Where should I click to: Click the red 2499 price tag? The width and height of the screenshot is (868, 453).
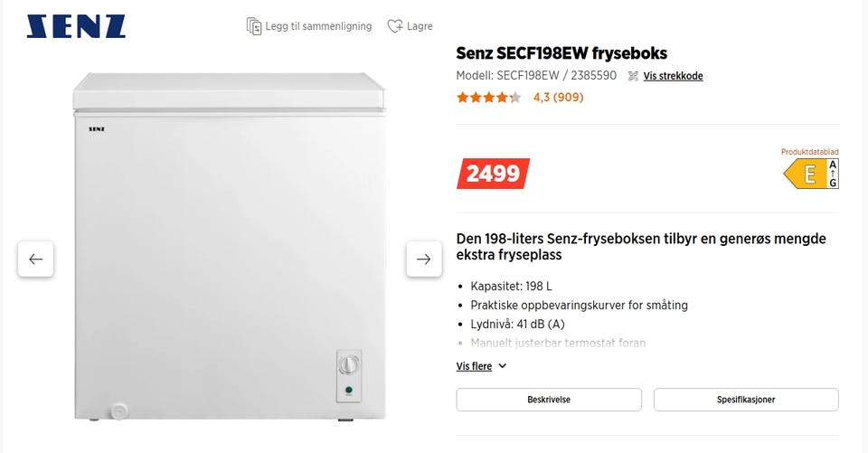point(493,174)
